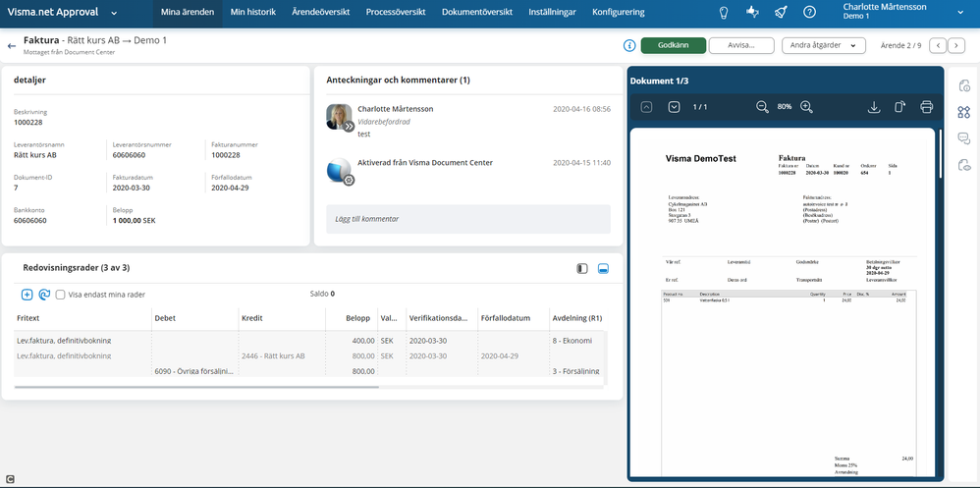Collapse the Redovisningsrader panel
The width and height of the screenshot is (980, 488).
click(x=603, y=268)
